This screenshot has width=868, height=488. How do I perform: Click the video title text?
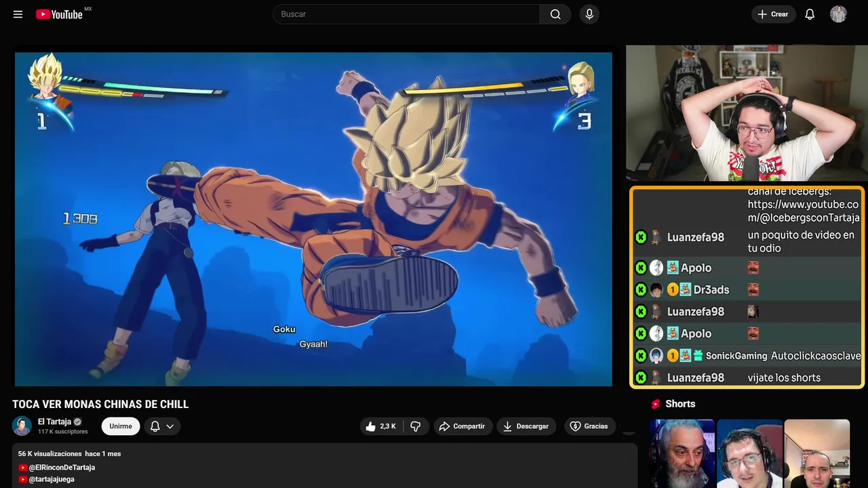pos(100,405)
